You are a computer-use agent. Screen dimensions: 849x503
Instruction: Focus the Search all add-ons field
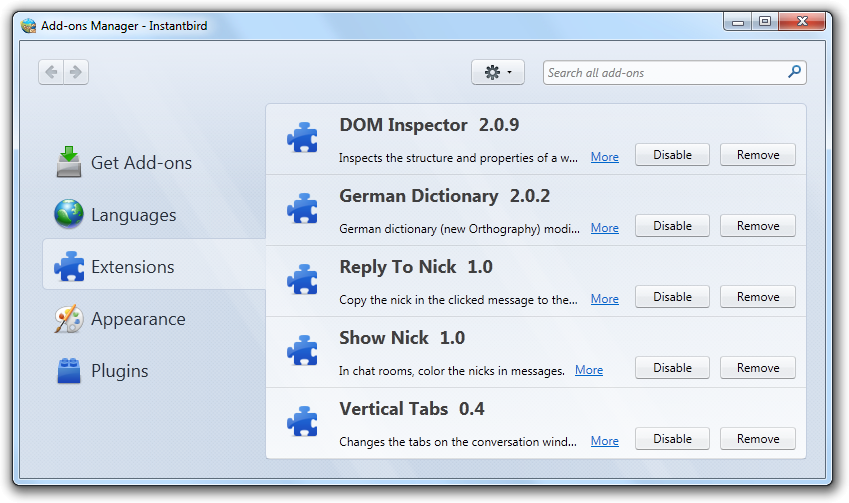664,72
